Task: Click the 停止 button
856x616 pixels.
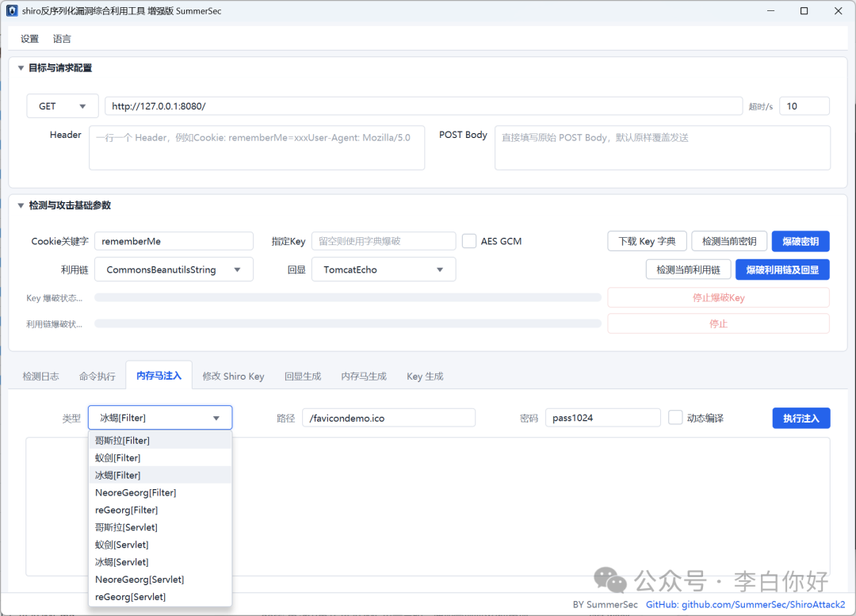Action: coord(718,323)
